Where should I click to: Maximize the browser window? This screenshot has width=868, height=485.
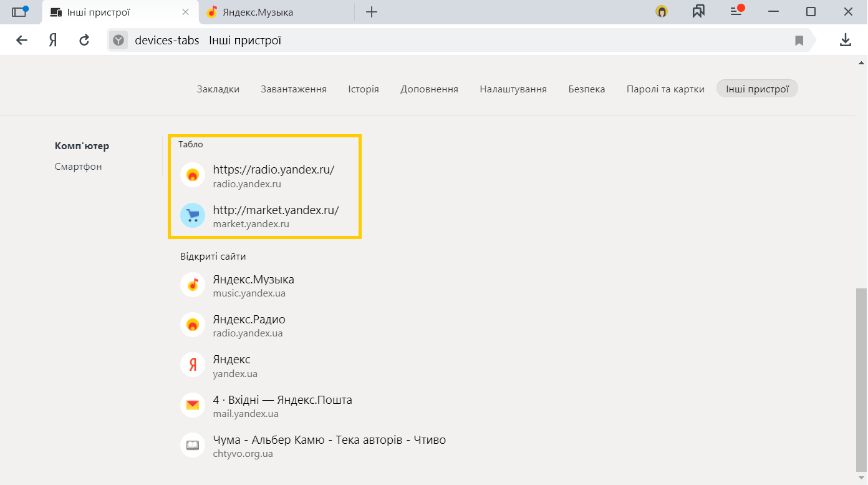(811, 11)
